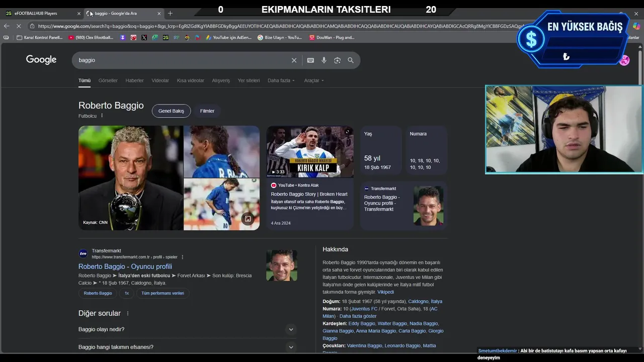Image resolution: width=644 pixels, height=362 pixels.
Task: Switch to Alışveriş tab
Action: 221,80
